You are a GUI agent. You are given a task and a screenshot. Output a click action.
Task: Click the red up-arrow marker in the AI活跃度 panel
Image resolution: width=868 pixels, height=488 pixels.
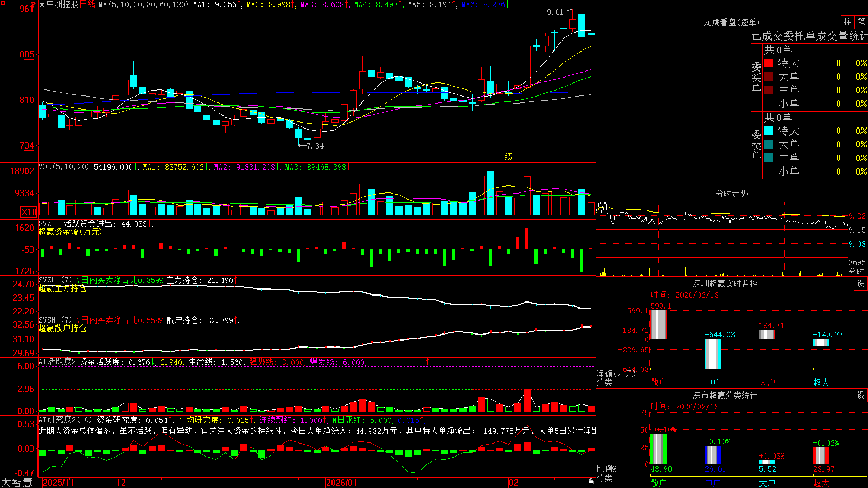[427, 362]
